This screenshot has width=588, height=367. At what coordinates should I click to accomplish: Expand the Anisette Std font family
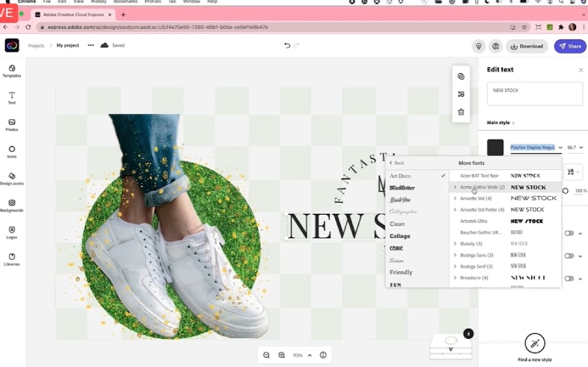[x=455, y=198]
